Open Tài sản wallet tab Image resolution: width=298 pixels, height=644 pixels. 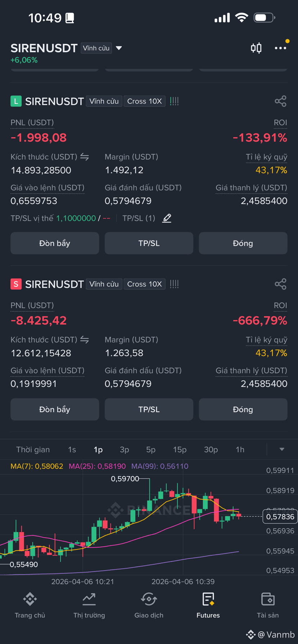click(x=268, y=606)
